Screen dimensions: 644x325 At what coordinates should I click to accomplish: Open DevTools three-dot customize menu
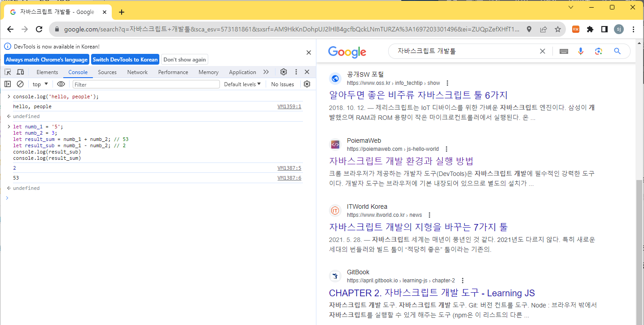296,72
